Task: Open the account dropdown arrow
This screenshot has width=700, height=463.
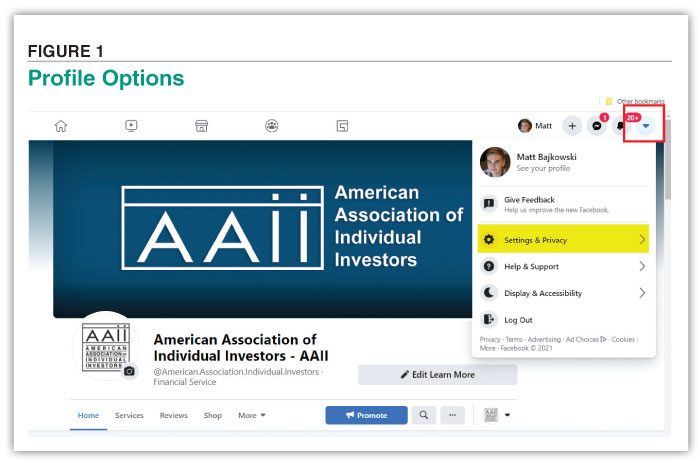Action: tap(646, 126)
